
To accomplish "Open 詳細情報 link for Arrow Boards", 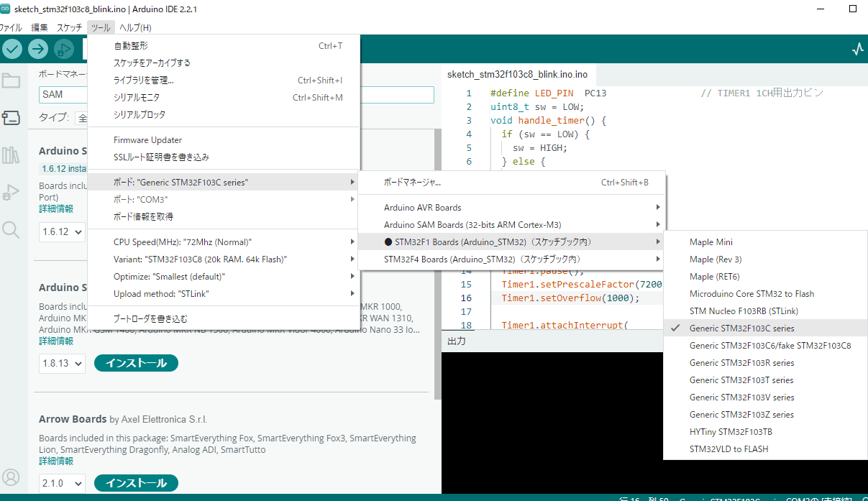I will [56, 461].
